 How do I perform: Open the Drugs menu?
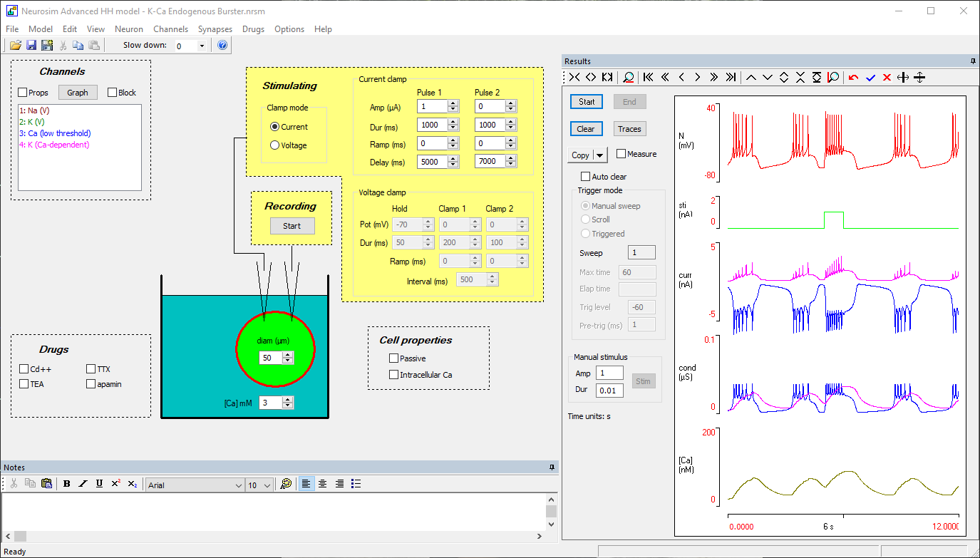pos(253,29)
